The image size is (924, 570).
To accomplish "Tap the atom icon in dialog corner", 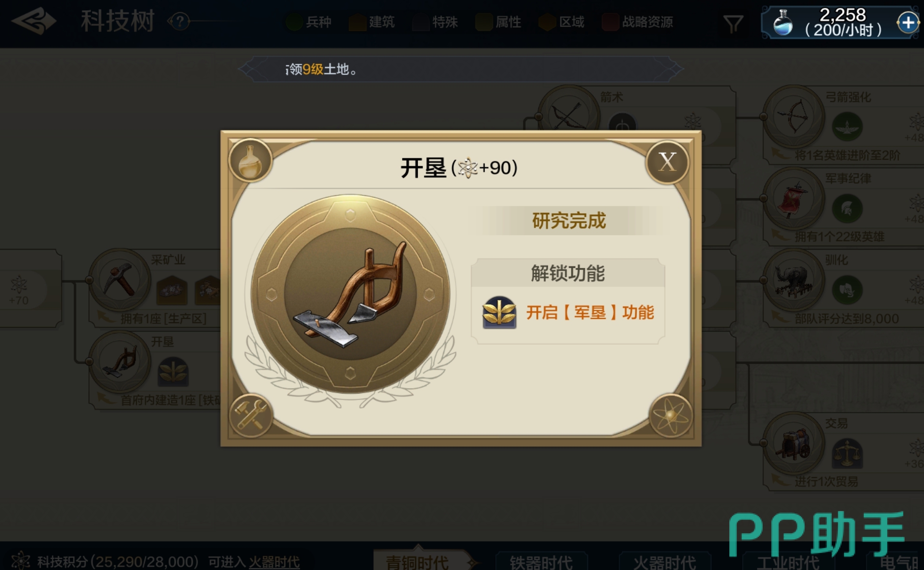I will click(670, 416).
